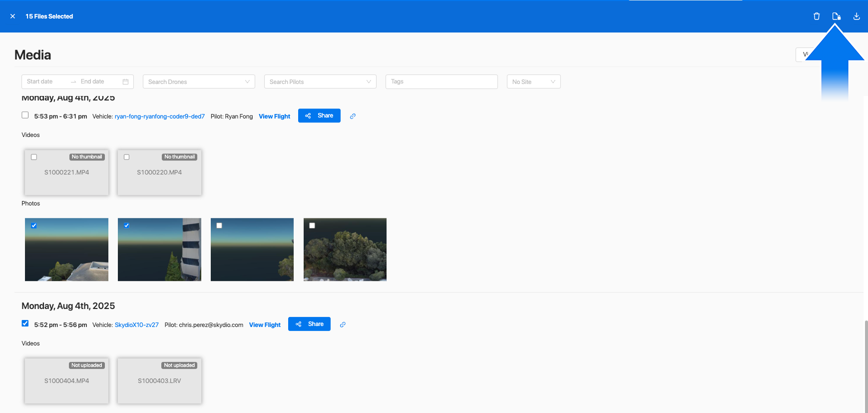Focus the Tags input field
This screenshot has width=868, height=413.
pyautogui.click(x=441, y=81)
